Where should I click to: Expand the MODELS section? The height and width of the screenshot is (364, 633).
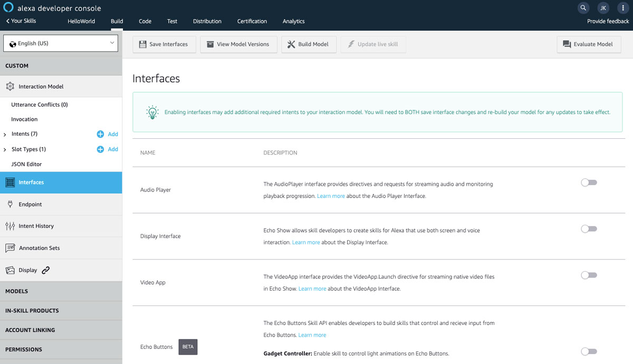pos(61,291)
